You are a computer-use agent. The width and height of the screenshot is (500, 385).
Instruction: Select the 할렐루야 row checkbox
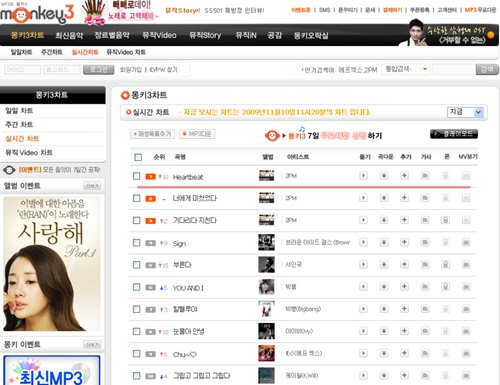pos(136,309)
